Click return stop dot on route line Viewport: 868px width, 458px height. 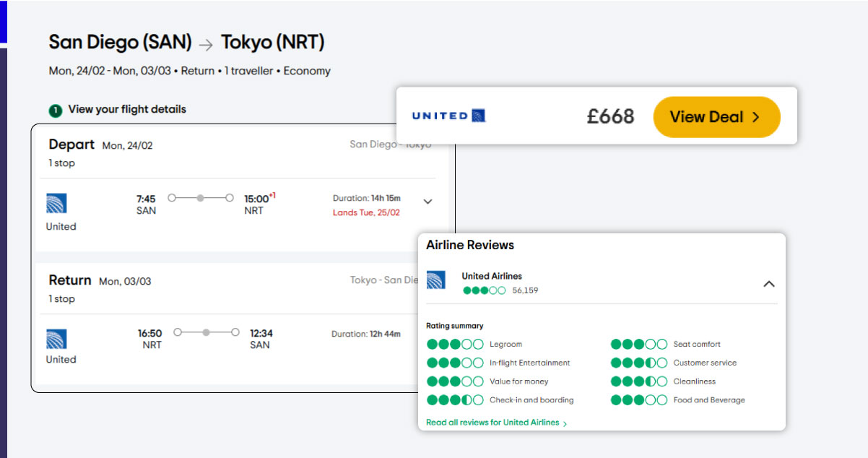click(207, 332)
